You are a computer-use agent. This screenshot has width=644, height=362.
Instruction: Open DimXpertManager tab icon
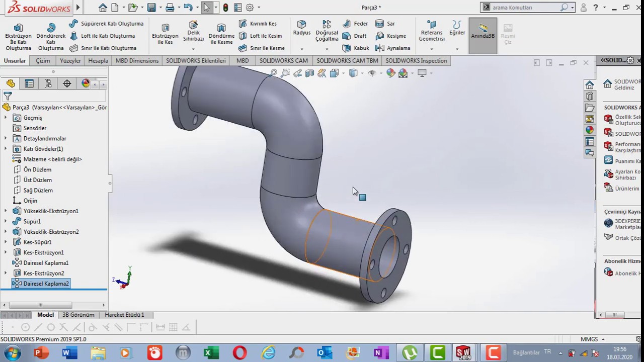tap(67, 83)
